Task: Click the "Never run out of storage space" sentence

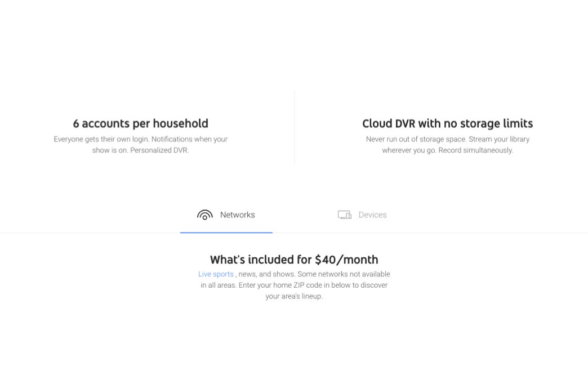Action: pyautogui.click(x=416, y=139)
